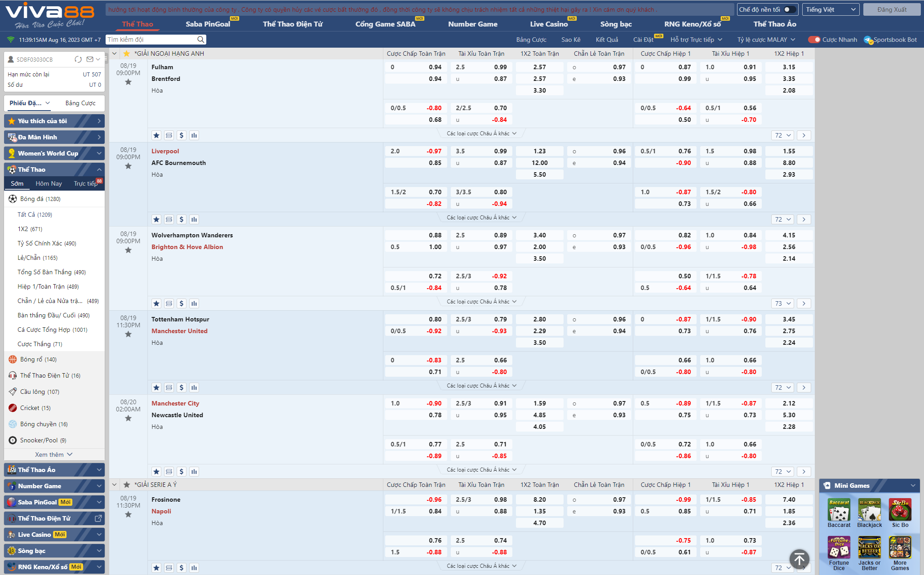The height and width of the screenshot is (575, 924).
Task: Open the account messages envelope icon
Action: (x=90, y=59)
